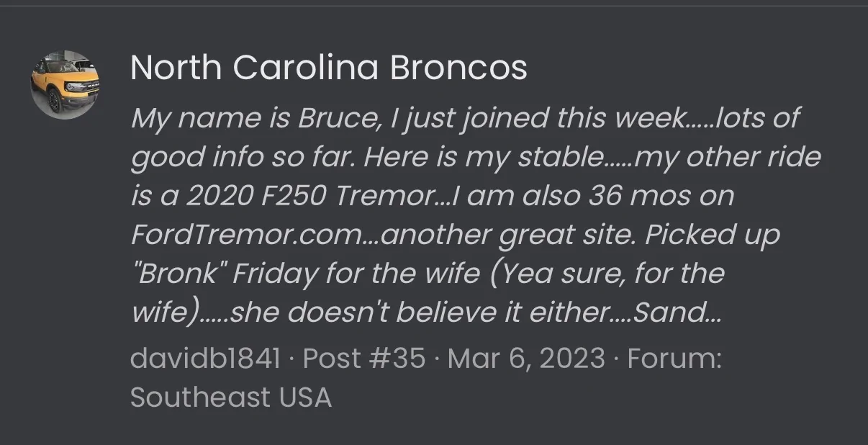Click "Here is my stable" in the snippet
This screenshot has width=868, height=445.
[x=483, y=157]
